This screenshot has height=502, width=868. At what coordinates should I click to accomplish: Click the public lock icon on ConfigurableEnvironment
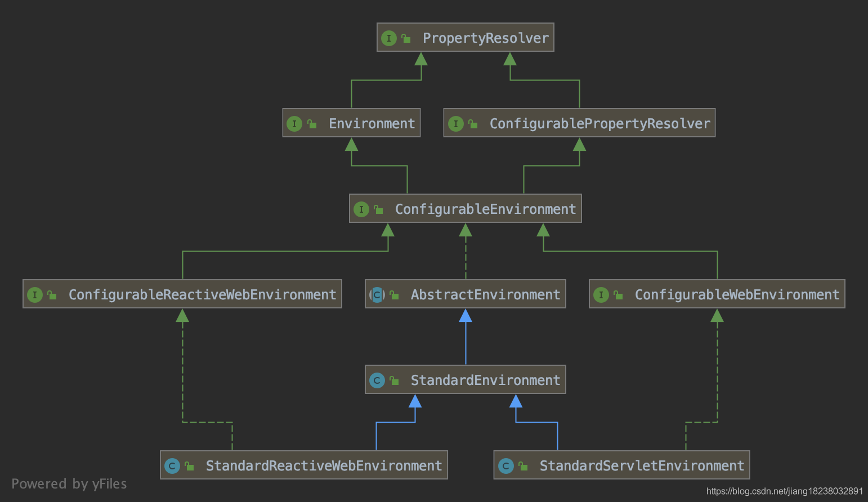378,209
